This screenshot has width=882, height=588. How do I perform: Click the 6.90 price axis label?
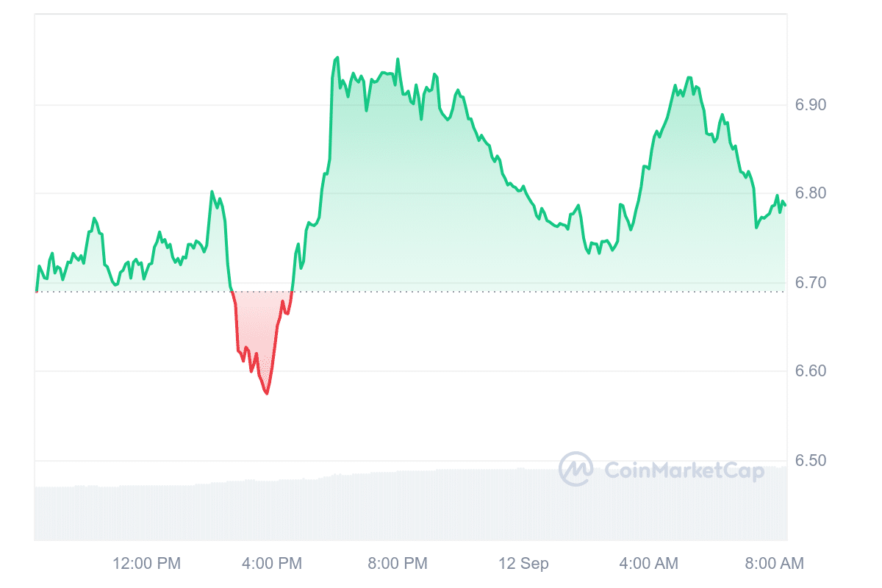point(811,105)
